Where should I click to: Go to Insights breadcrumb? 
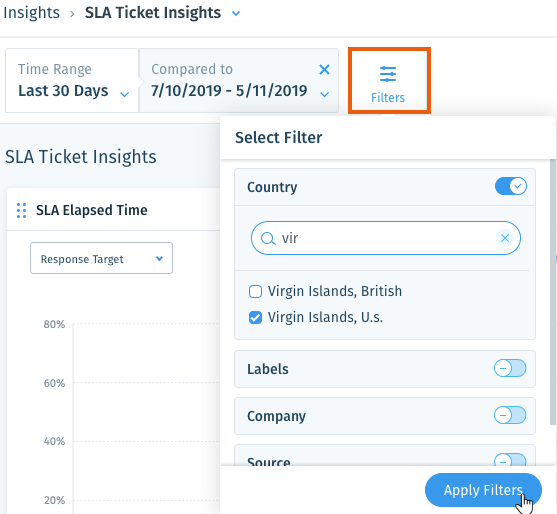[31, 13]
